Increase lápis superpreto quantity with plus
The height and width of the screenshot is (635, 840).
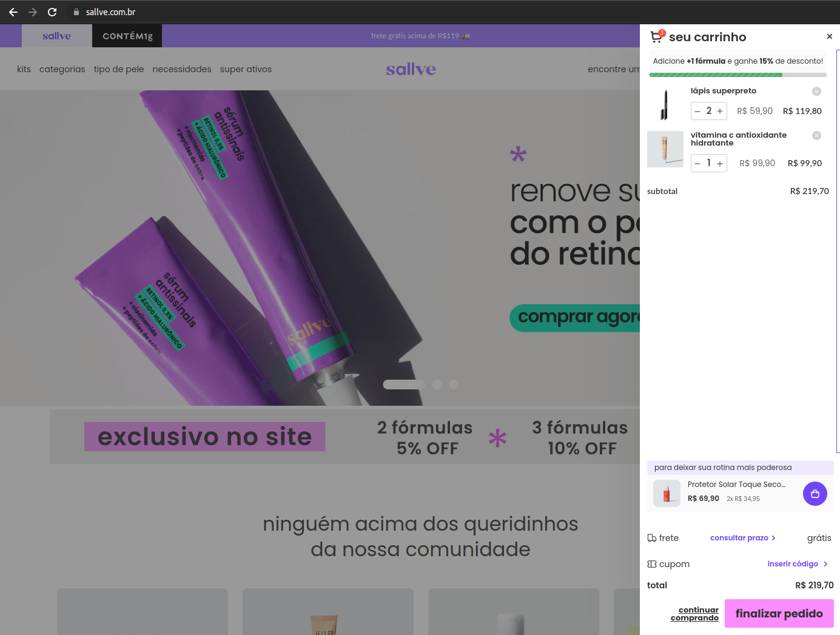tap(720, 111)
